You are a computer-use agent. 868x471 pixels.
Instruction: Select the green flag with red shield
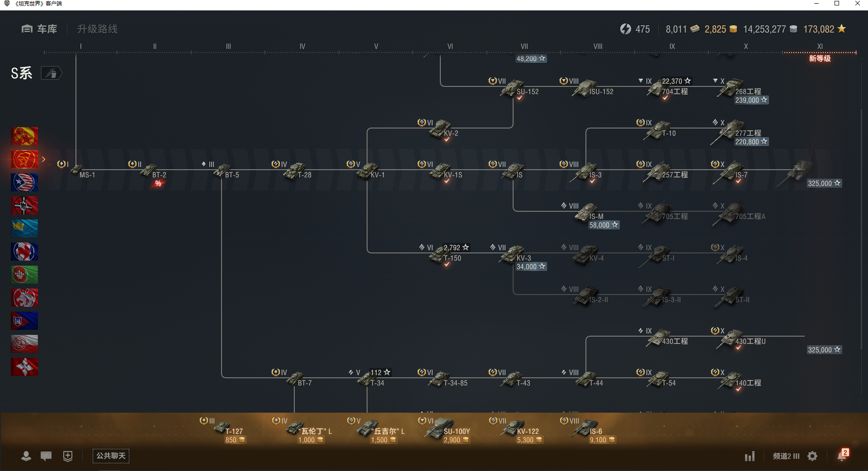24,275
